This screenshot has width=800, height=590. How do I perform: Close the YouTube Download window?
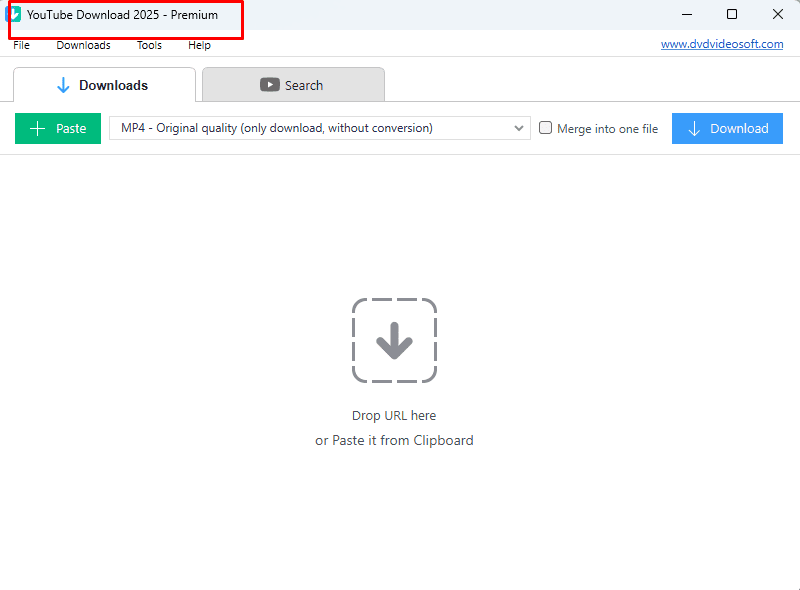778,14
